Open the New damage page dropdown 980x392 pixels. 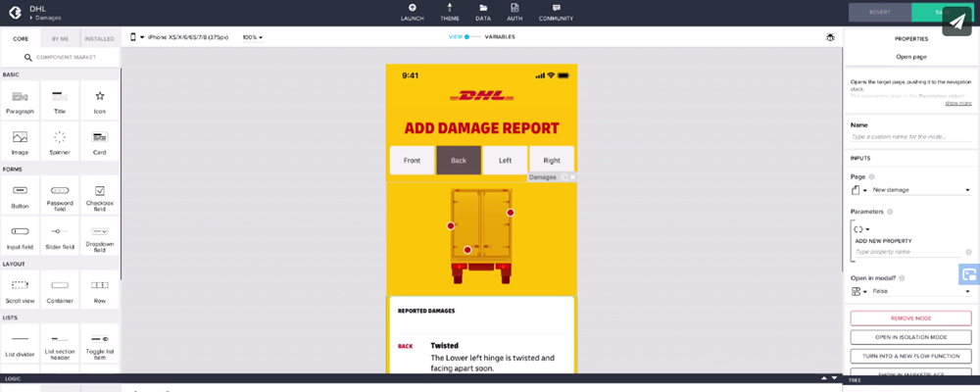(922, 190)
